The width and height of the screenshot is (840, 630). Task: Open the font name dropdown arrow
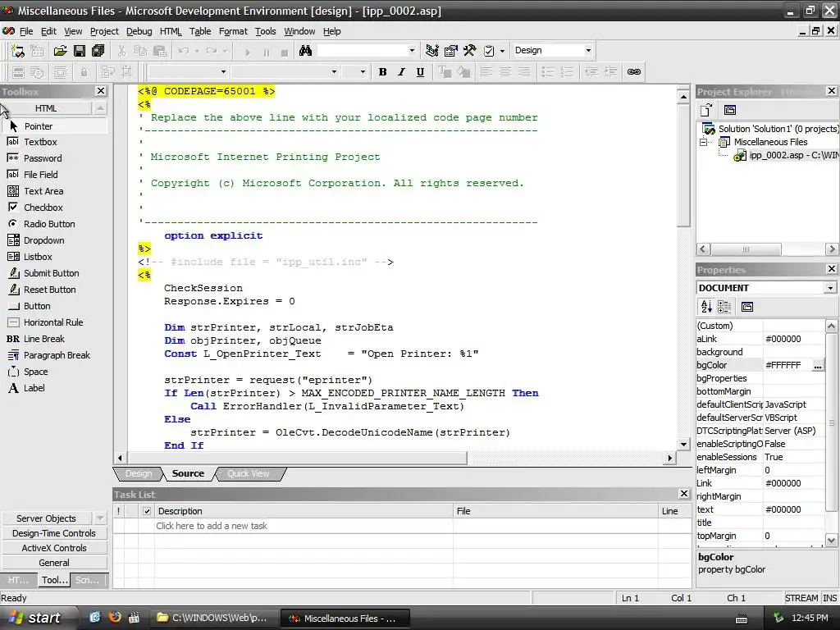334,72
